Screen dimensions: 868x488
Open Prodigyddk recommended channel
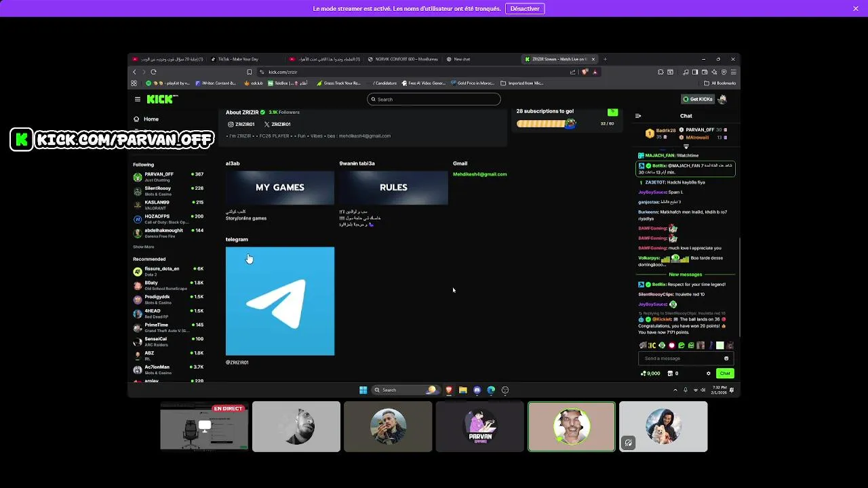pyautogui.click(x=168, y=300)
